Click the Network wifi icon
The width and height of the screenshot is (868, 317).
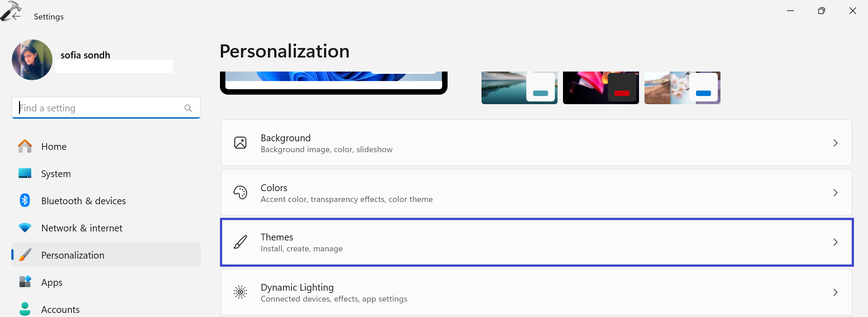(x=25, y=228)
